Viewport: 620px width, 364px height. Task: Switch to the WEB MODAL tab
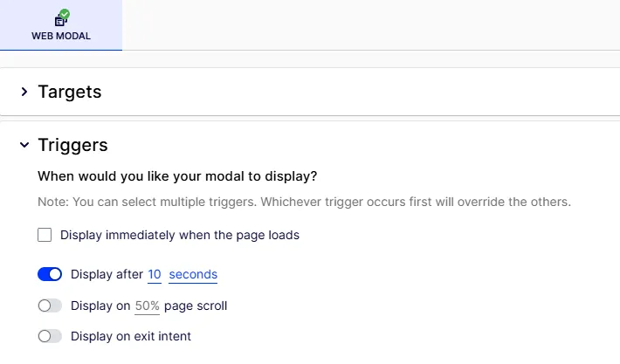pyautogui.click(x=61, y=25)
